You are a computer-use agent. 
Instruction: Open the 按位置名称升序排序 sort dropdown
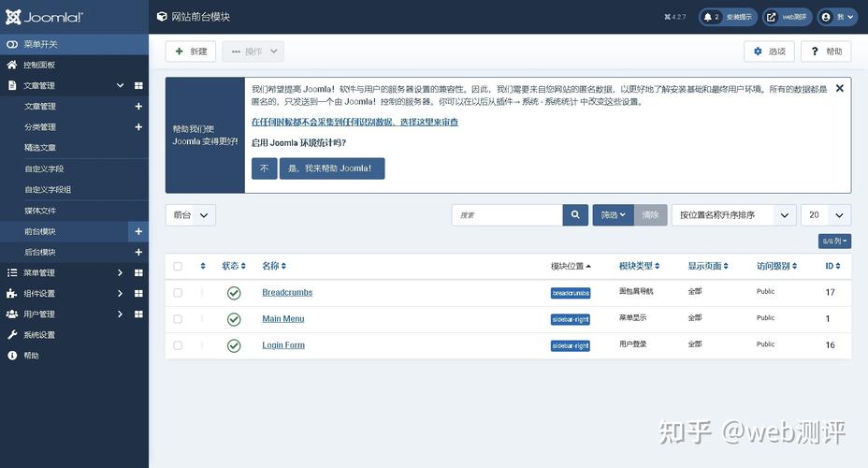[734, 215]
